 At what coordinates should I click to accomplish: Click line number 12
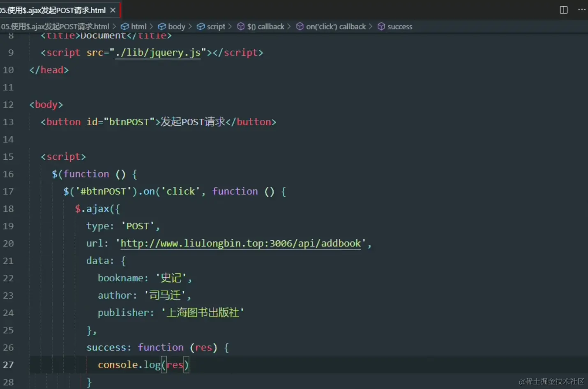click(8, 105)
